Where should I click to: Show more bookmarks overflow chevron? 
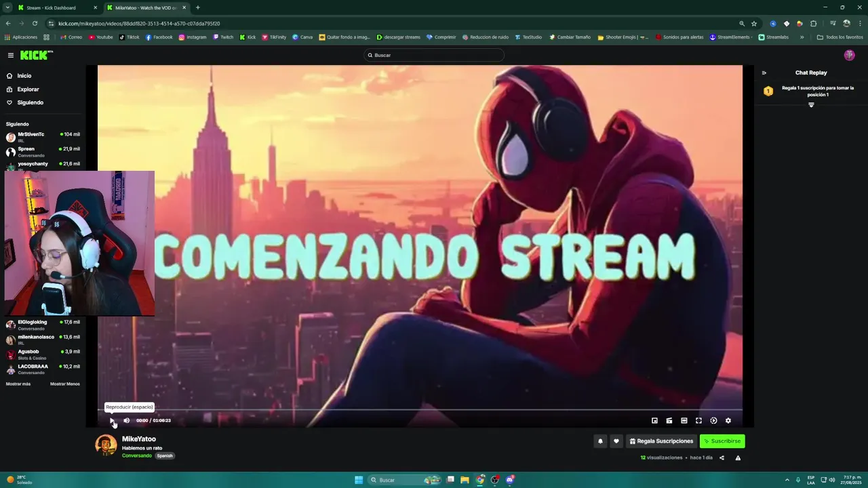(802, 37)
